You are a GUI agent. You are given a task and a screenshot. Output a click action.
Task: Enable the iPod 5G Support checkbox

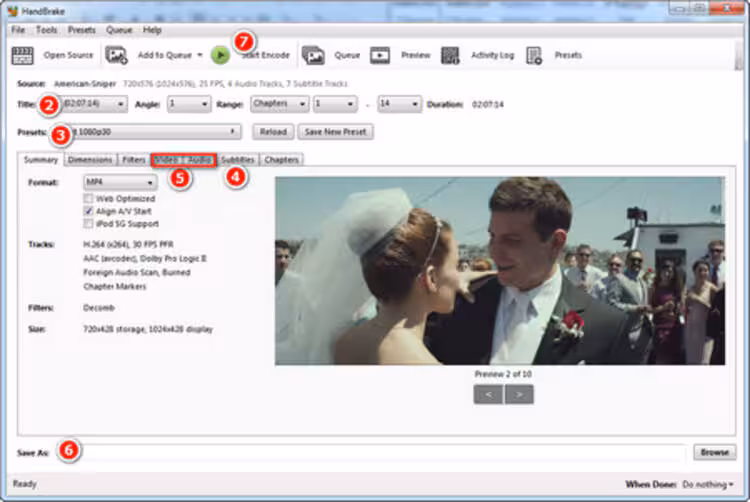pos(88,223)
